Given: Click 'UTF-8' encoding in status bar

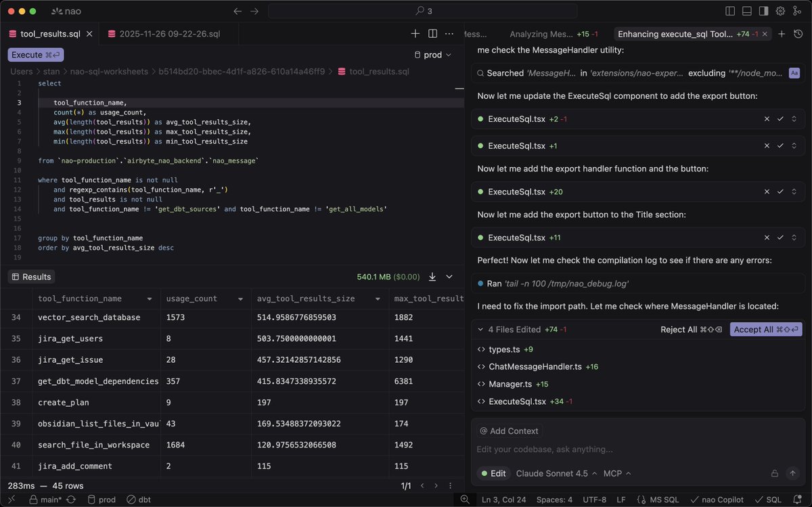Looking at the screenshot, I should [x=595, y=500].
